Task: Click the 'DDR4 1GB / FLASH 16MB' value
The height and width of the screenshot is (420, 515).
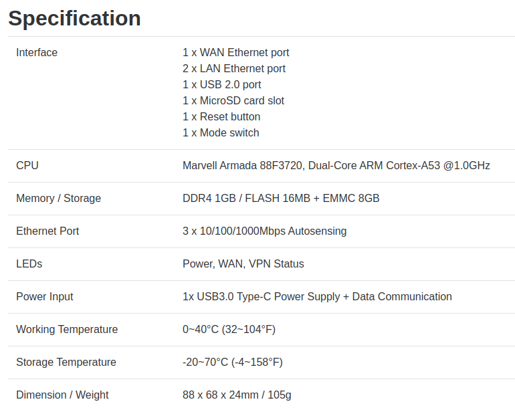Action: (281, 199)
